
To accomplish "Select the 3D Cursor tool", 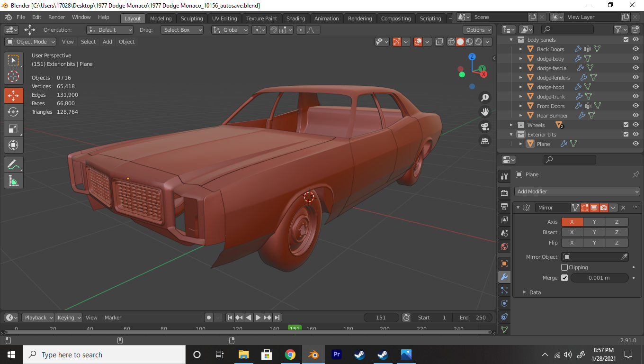I will coord(13,76).
